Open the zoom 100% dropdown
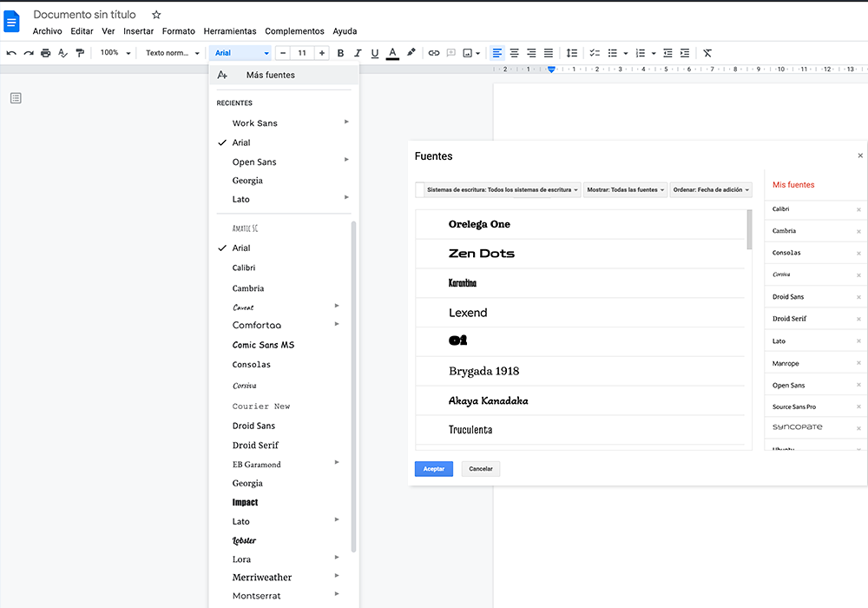Screen dimensions: 868x608 115,53
